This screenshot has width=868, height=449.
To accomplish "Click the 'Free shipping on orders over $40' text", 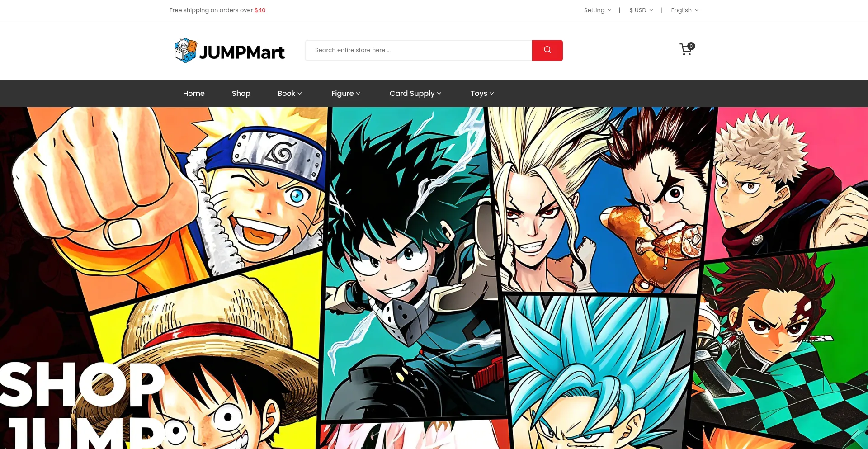I will pyautogui.click(x=217, y=10).
